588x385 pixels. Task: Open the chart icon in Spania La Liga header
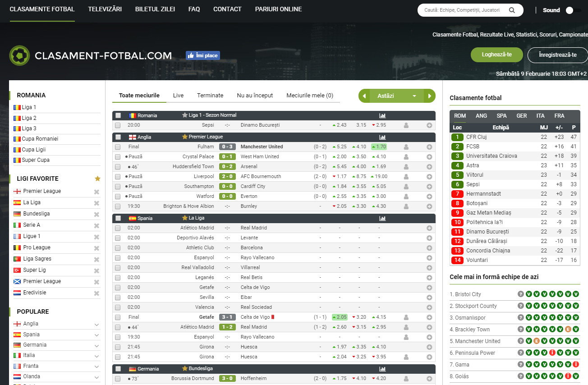(x=382, y=218)
